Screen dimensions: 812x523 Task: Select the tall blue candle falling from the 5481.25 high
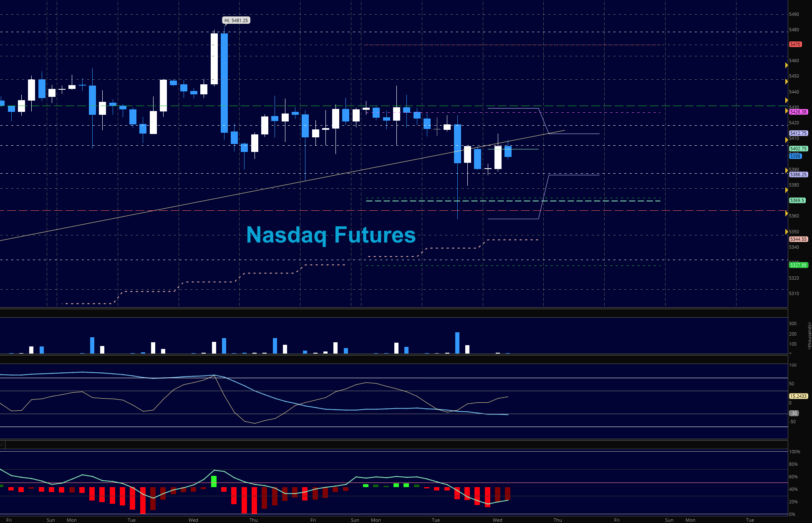[224, 83]
